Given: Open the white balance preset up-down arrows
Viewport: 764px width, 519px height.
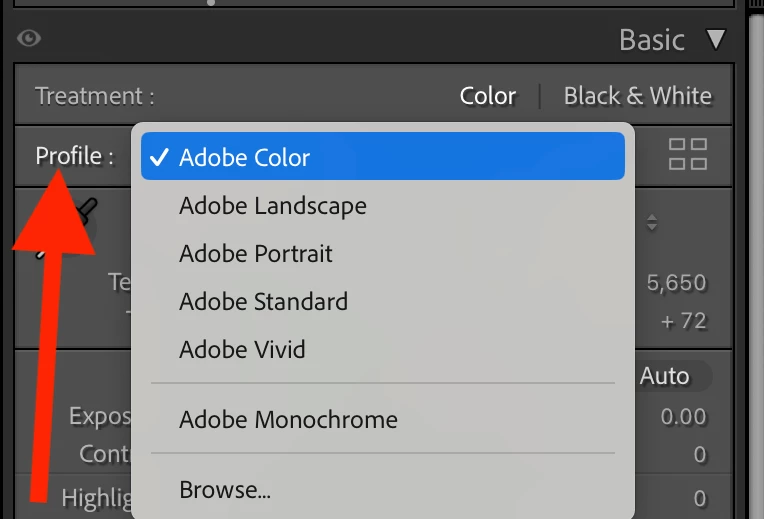Looking at the screenshot, I should point(652,224).
